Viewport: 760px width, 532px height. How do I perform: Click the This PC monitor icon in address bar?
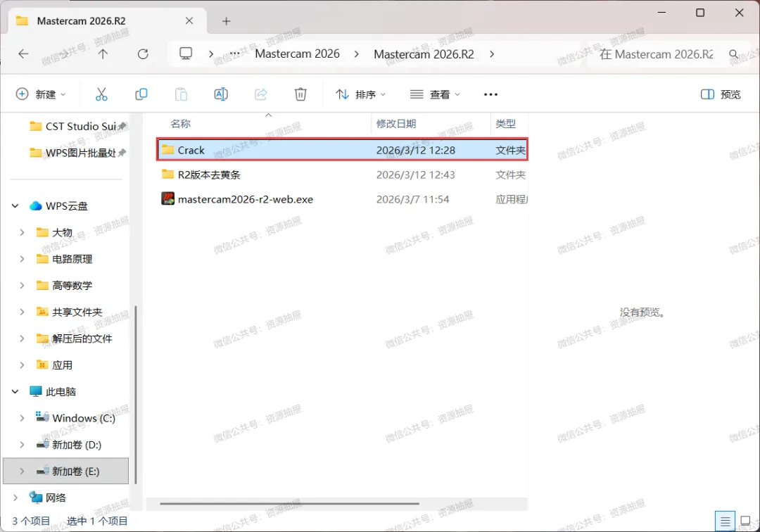pos(186,53)
